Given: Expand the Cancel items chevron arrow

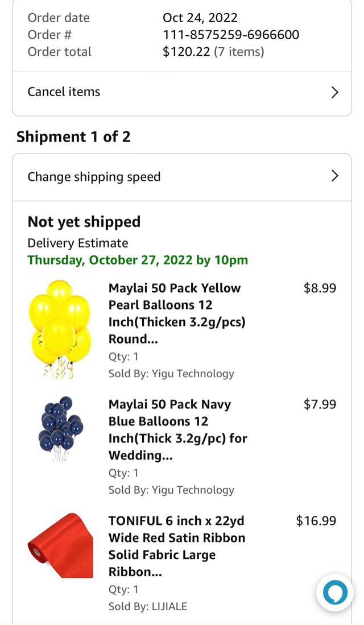Looking at the screenshot, I should click(x=334, y=92).
